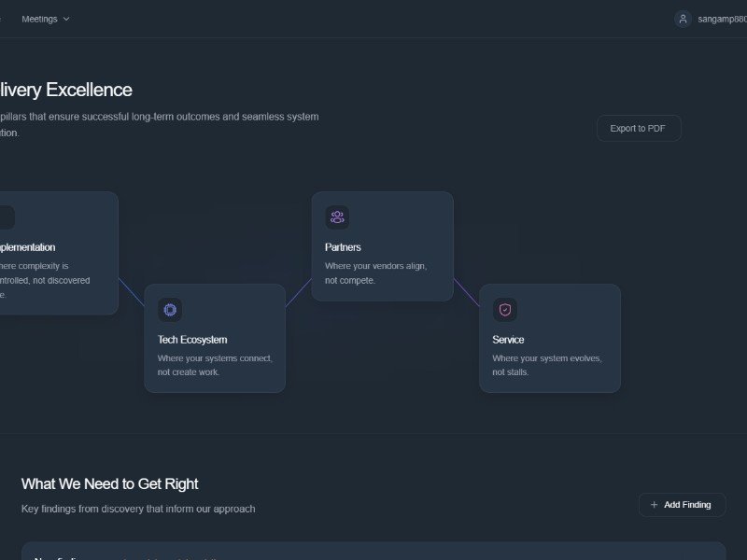Click the Delivery Excellence heading

65,90
